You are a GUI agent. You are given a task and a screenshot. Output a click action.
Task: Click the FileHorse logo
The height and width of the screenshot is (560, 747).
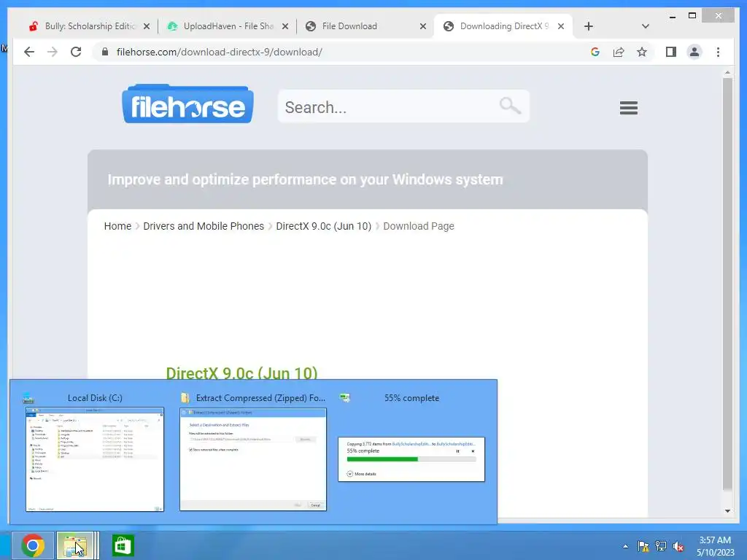click(x=187, y=104)
